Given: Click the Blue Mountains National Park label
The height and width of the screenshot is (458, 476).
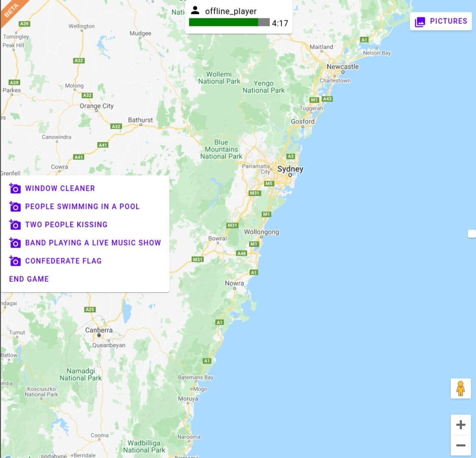Looking at the screenshot, I should [221, 149].
